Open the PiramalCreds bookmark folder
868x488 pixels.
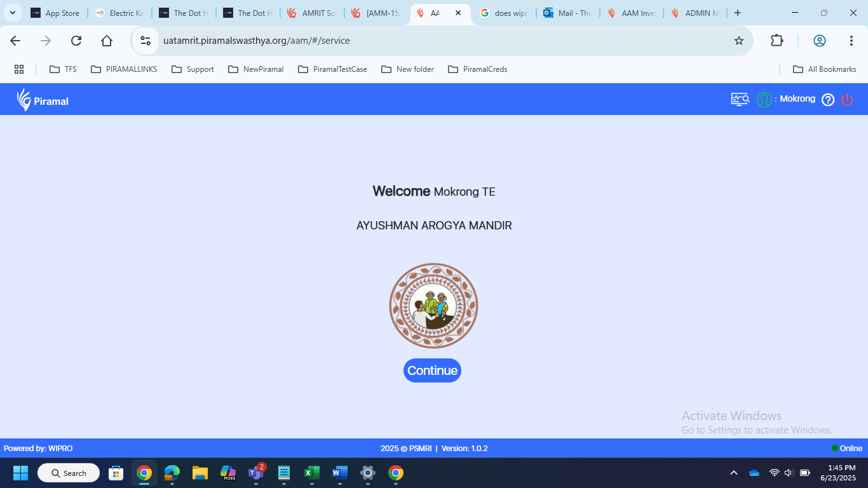[x=478, y=69]
